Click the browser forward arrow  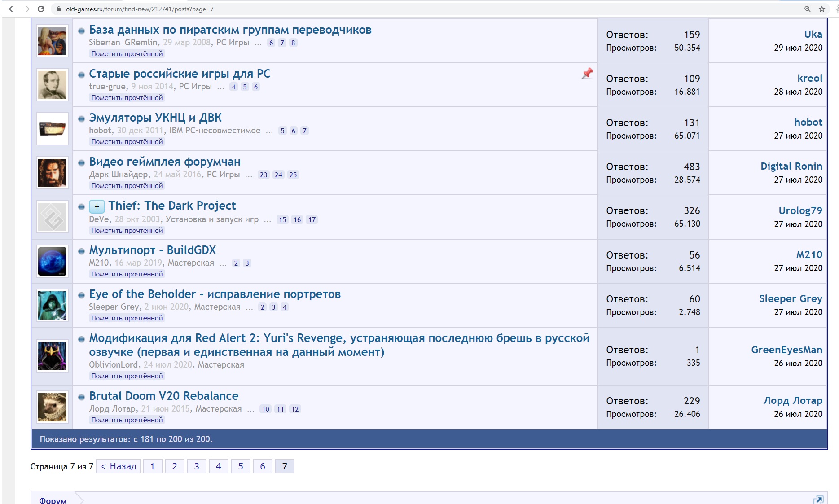pyautogui.click(x=26, y=9)
